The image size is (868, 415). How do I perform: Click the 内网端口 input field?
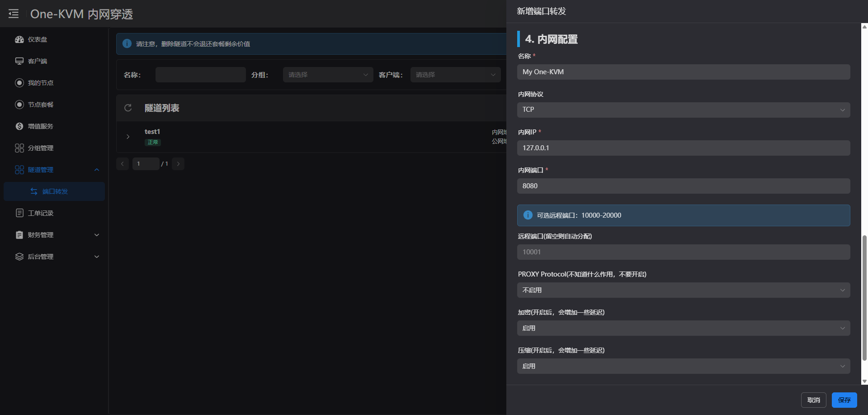pos(683,186)
